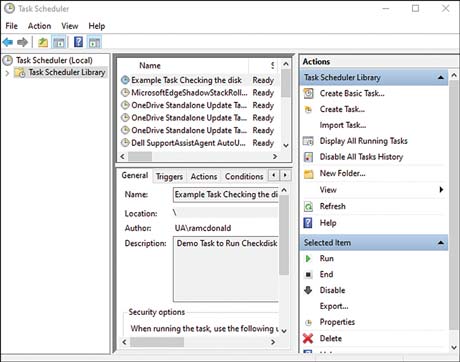Toggle the Show/Hide Console Tree toolbar icon

59,42
